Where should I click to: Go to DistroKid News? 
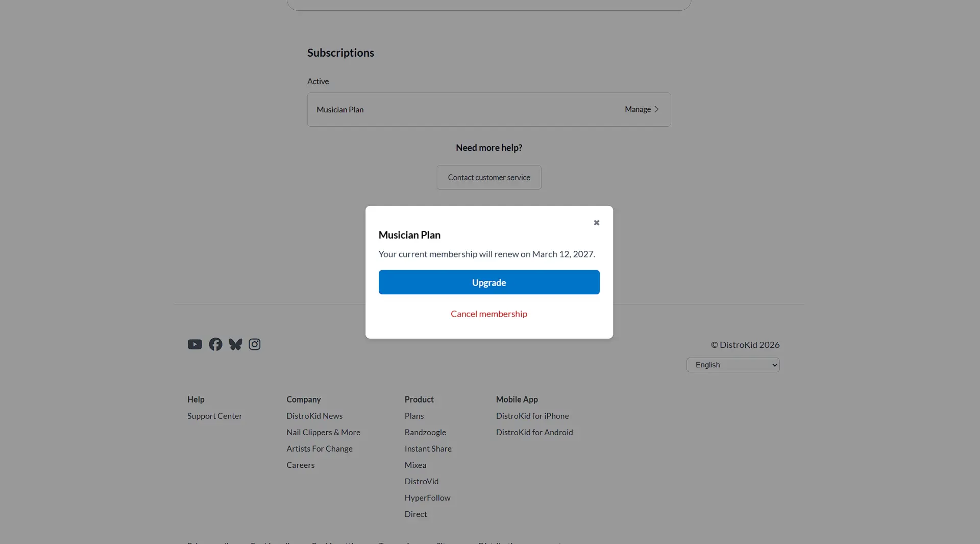point(314,416)
